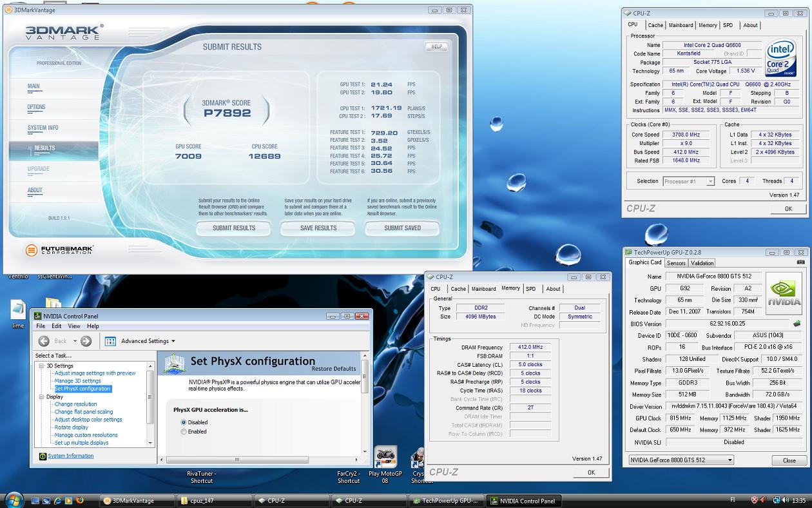
Task: Click the SUBMIT RESULTS button in 3DMark
Action: [234, 228]
